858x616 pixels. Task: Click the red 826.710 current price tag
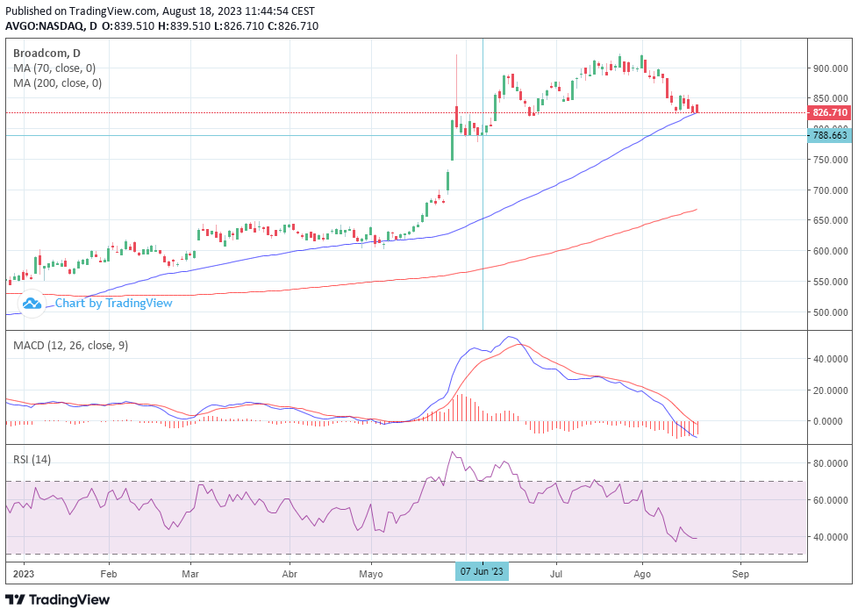pos(830,112)
